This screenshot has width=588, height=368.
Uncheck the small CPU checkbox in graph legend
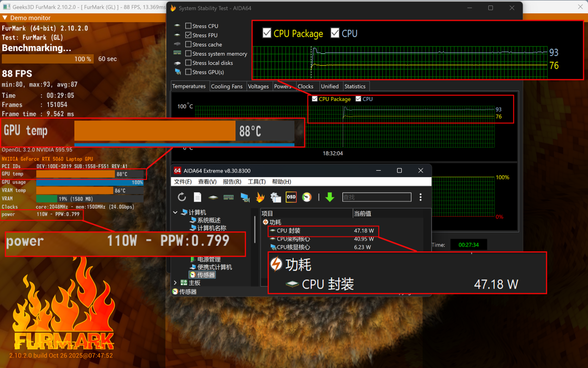(358, 99)
